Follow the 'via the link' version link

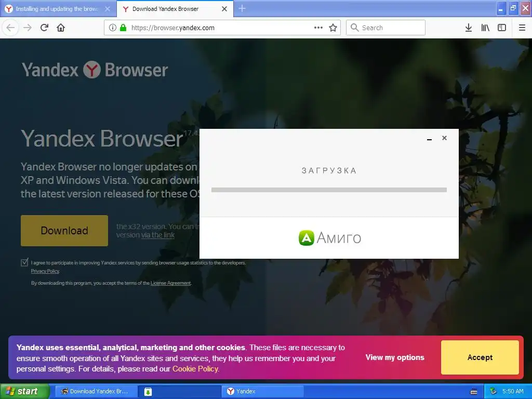(158, 235)
